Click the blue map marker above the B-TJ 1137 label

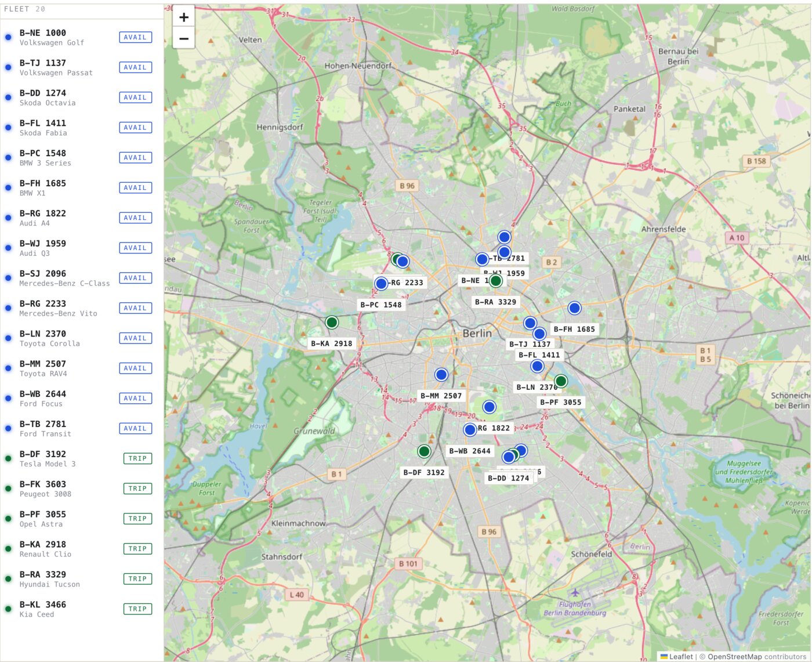click(x=530, y=323)
